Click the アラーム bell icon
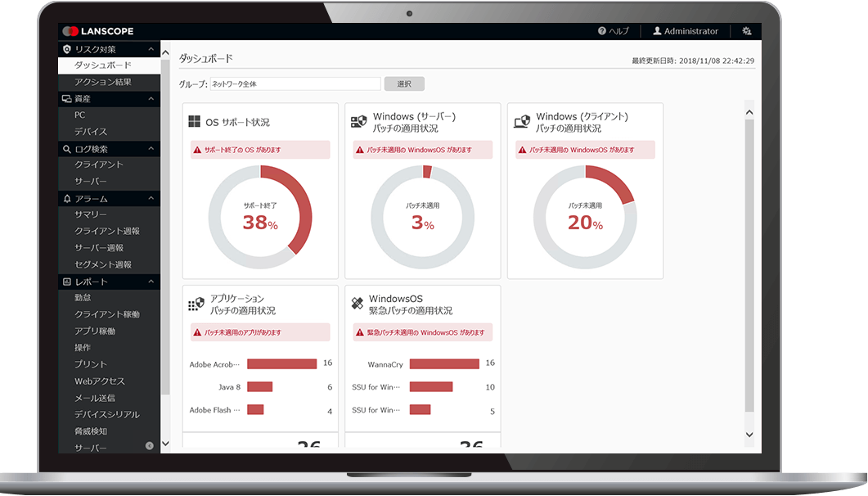The width and height of the screenshot is (868, 496). click(69, 198)
